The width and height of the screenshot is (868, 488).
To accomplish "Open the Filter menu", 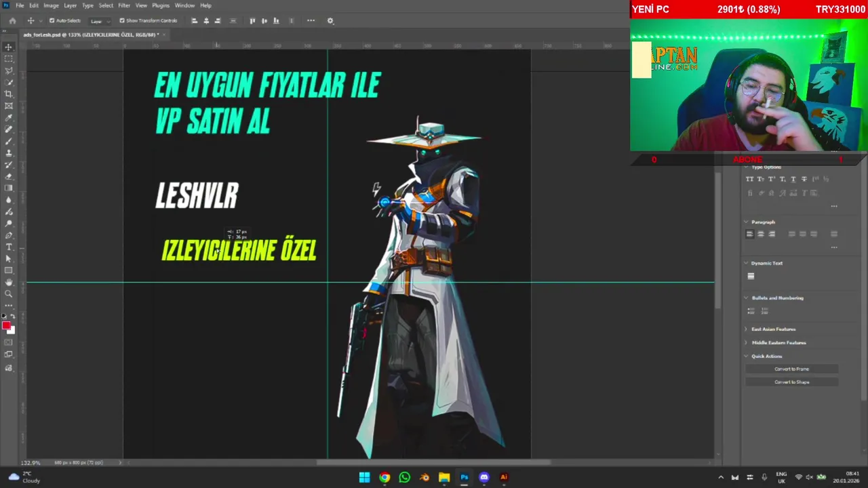I will (x=124, y=5).
